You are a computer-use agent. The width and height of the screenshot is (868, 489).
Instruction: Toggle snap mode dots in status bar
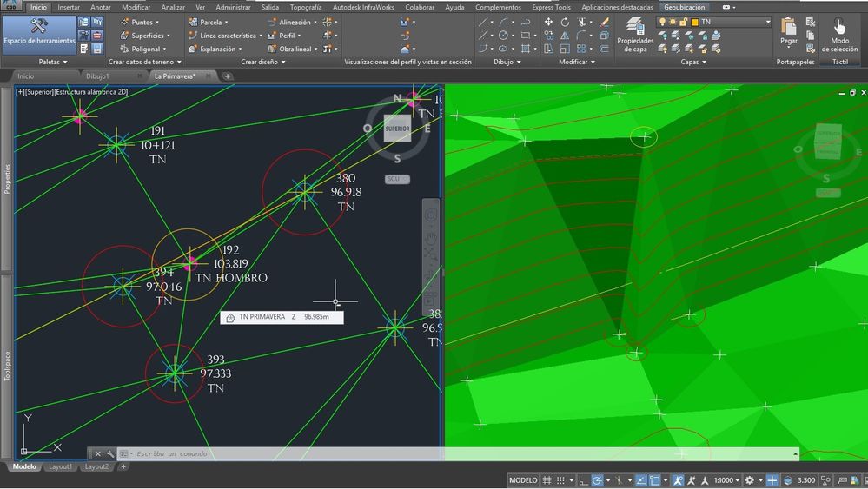click(560, 480)
